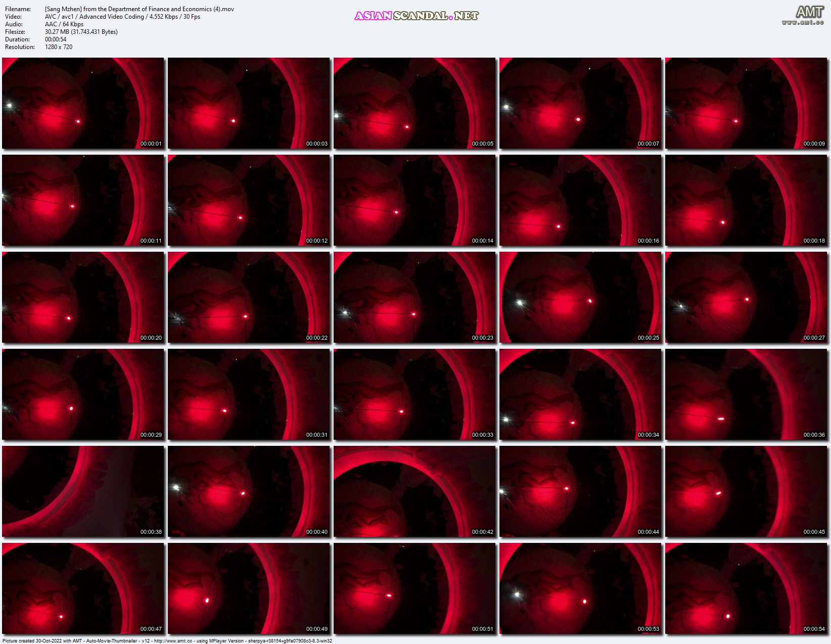The width and height of the screenshot is (831, 644).
Task: Select the 00:00:14 thumbnail
Action: tap(414, 200)
